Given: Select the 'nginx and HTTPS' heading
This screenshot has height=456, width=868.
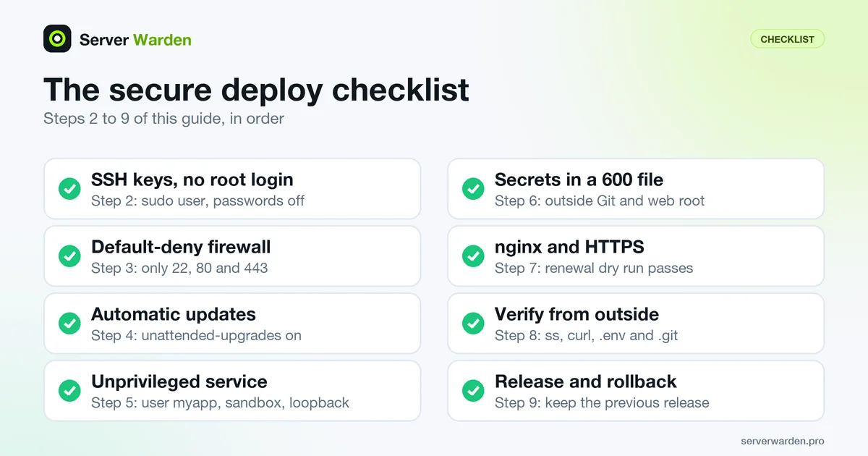Looking at the screenshot, I should click(x=569, y=247).
